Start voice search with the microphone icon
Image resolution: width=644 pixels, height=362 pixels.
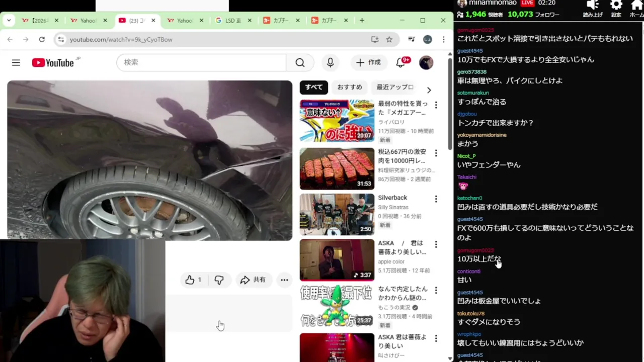(x=330, y=62)
